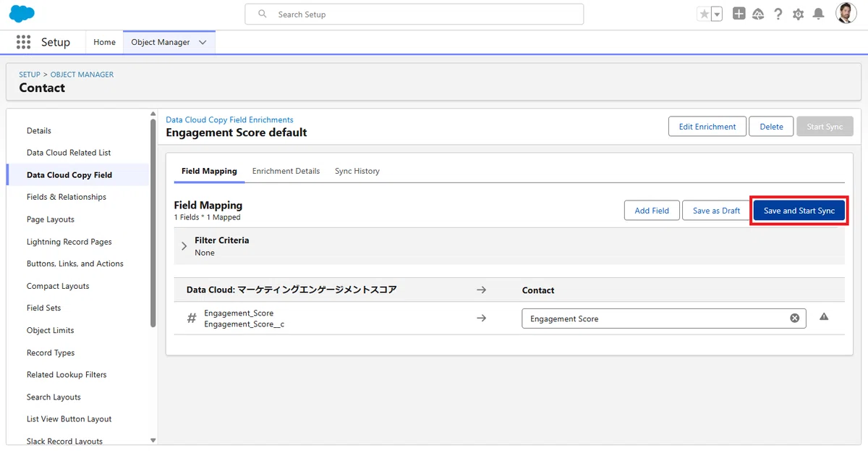Open the Guidance Center trailhead icon
868x451 pixels.
(x=758, y=14)
